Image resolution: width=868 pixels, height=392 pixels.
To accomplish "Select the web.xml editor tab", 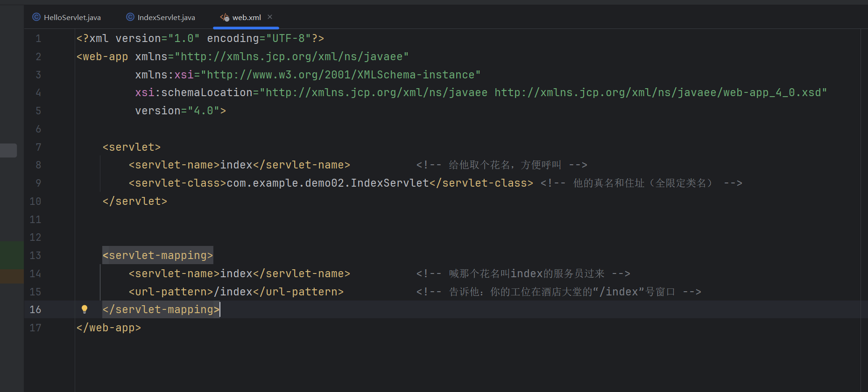I will [246, 17].
